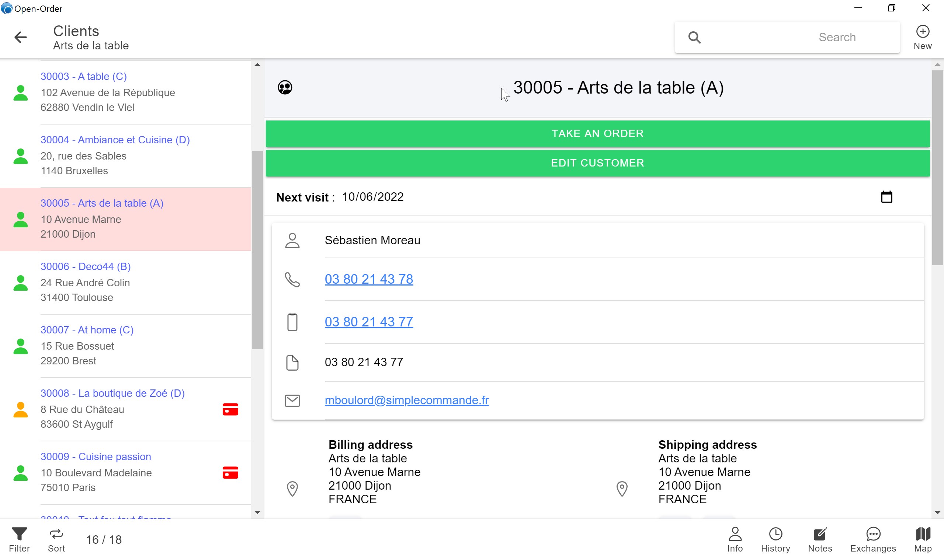This screenshot has width=944, height=560.
Task: Click the group icon beside the customer title
Action: (285, 88)
